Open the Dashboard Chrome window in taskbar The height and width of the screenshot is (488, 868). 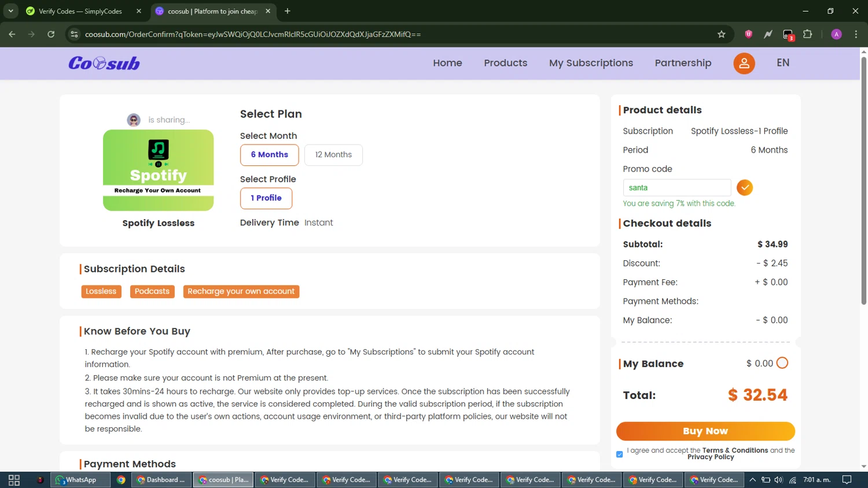click(161, 480)
